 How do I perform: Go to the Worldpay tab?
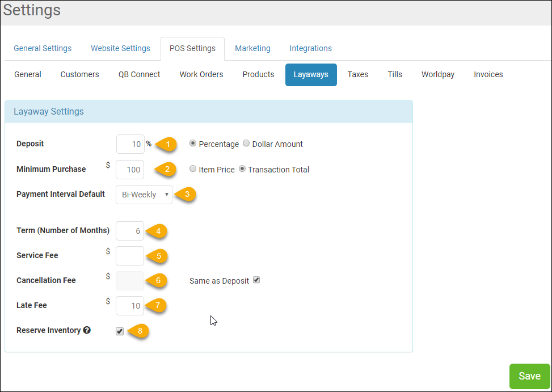coord(437,74)
